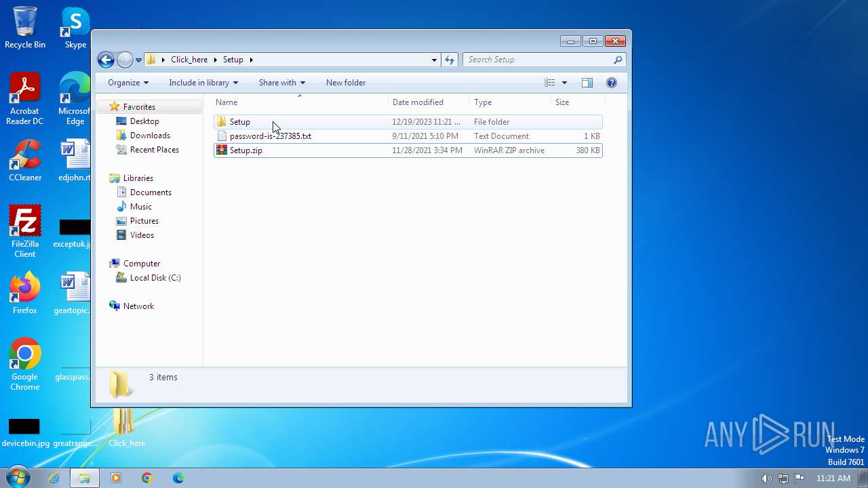The width and height of the screenshot is (868, 488).
Task: Open the recent locations dropdown arrow
Action: pyautogui.click(x=138, y=60)
